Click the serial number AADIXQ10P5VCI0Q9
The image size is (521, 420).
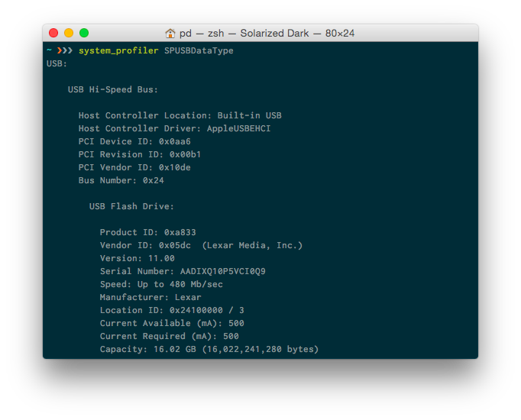[222, 271]
